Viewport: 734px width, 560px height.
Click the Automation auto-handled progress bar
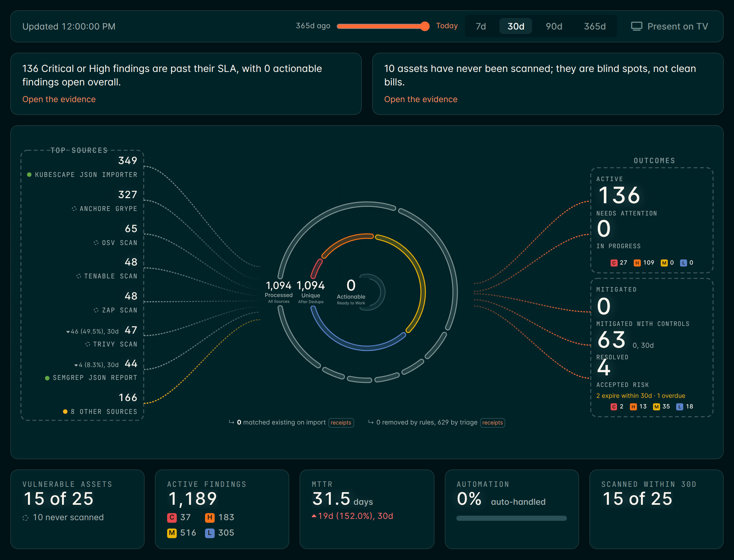(x=512, y=518)
